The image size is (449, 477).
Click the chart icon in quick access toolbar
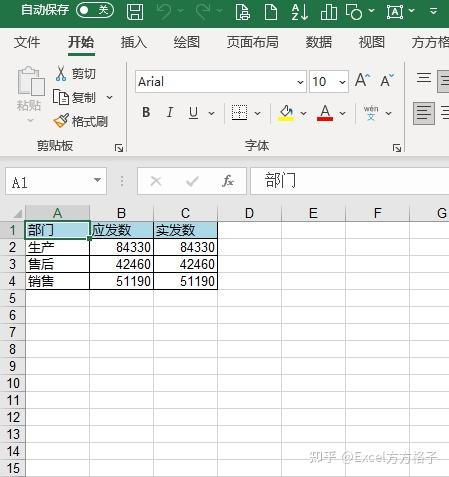coord(329,12)
